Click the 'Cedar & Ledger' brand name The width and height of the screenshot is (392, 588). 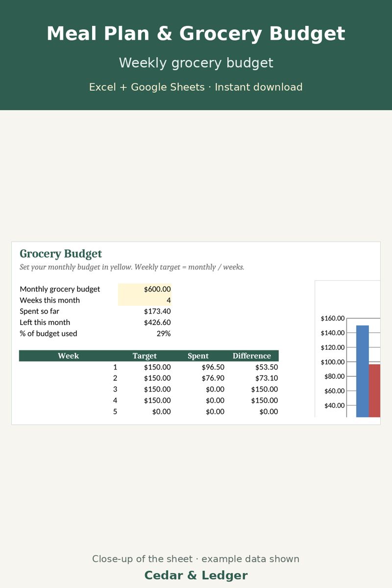(x=196, y=575)
